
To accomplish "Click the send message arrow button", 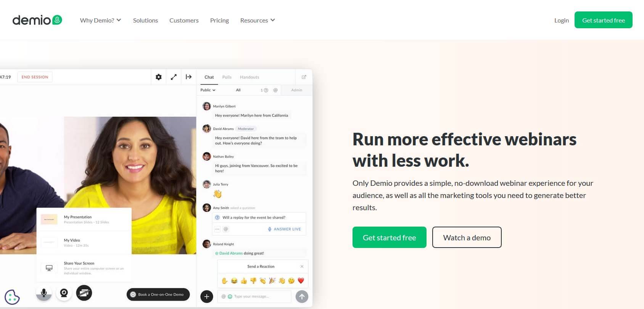I will 302,296.
